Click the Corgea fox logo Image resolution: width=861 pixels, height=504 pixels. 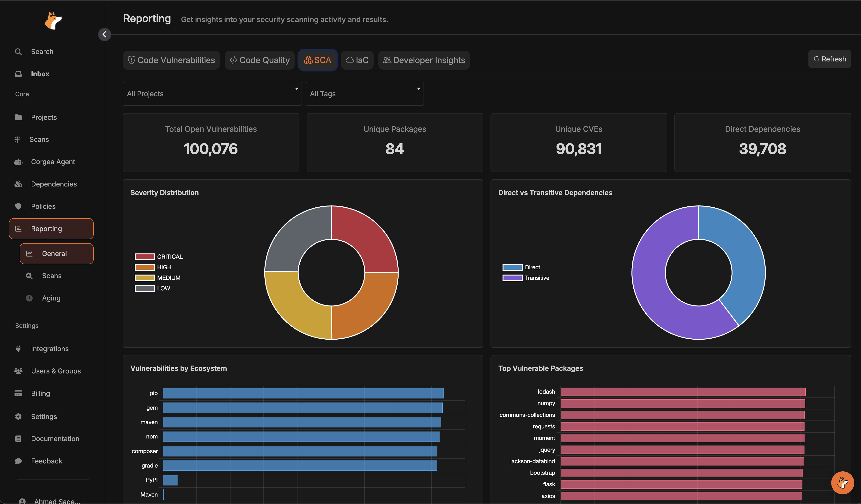[x=53, y=21]
